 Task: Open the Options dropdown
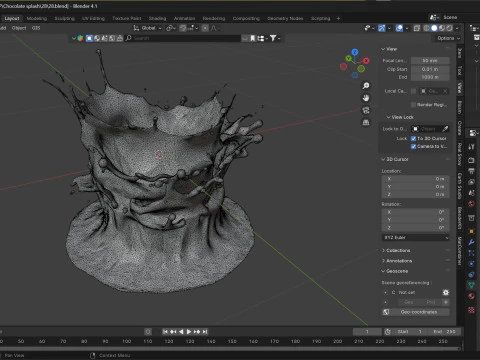(449, 38)
